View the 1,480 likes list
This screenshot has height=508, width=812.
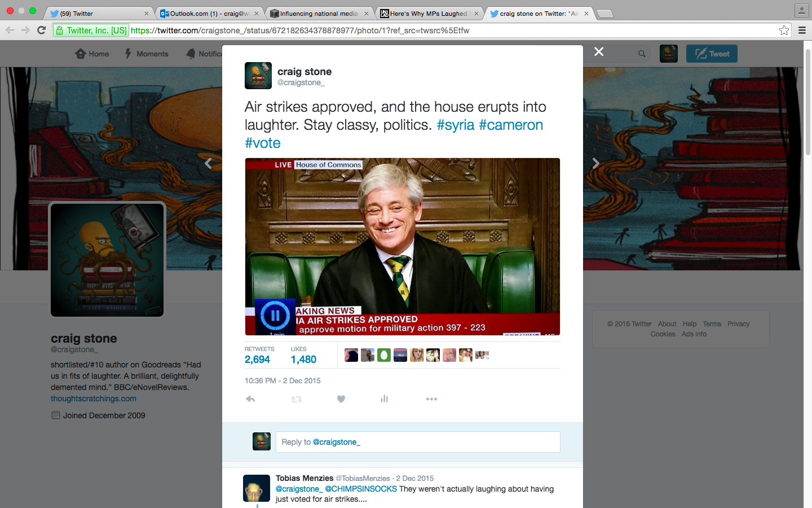pyautogui.click(x=303, y=360)
